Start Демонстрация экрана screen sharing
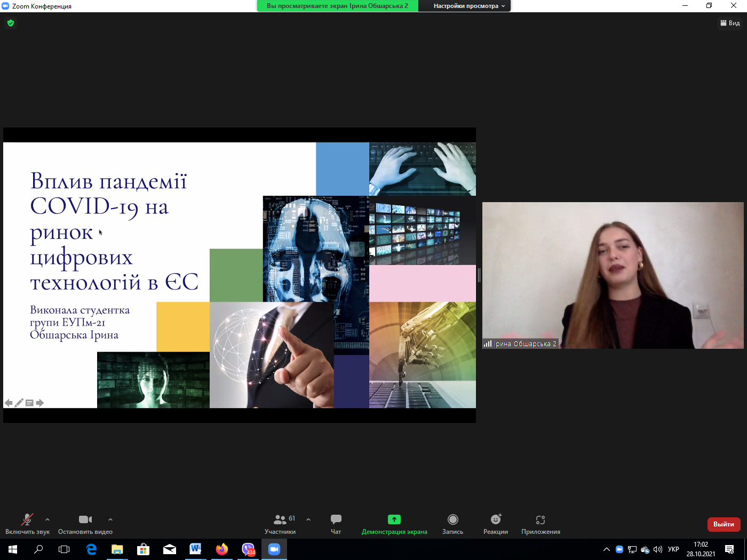 pyautogui.click(x=394, y=524)
